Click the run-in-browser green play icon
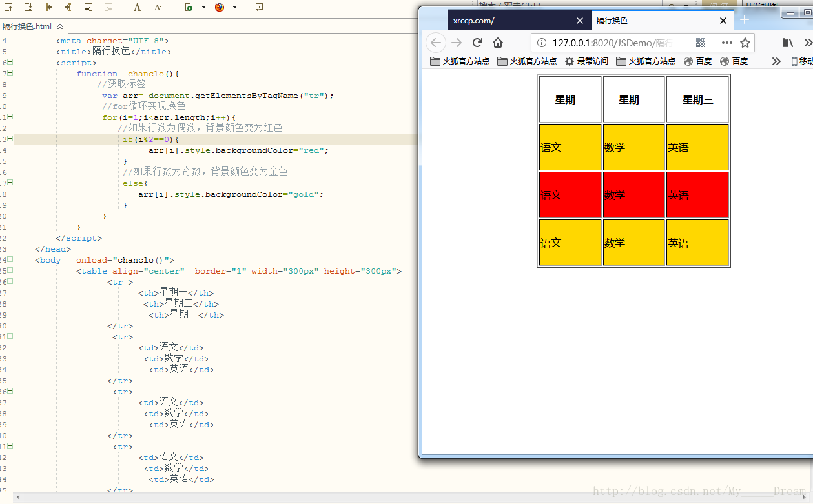 [189, 7]
